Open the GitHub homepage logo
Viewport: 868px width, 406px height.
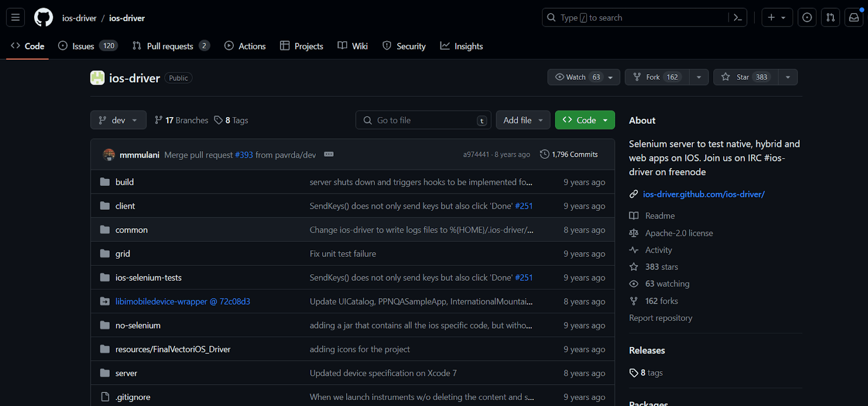[43, 18]
